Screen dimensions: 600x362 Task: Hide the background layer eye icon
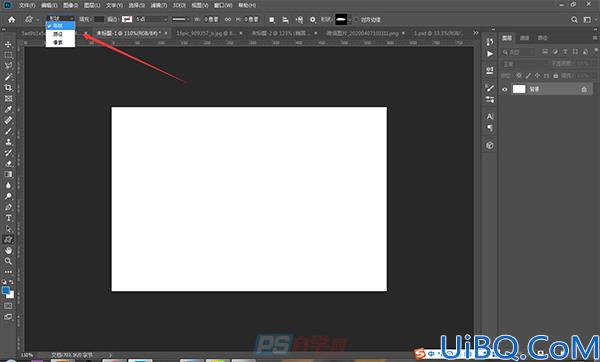click(505, 90)
